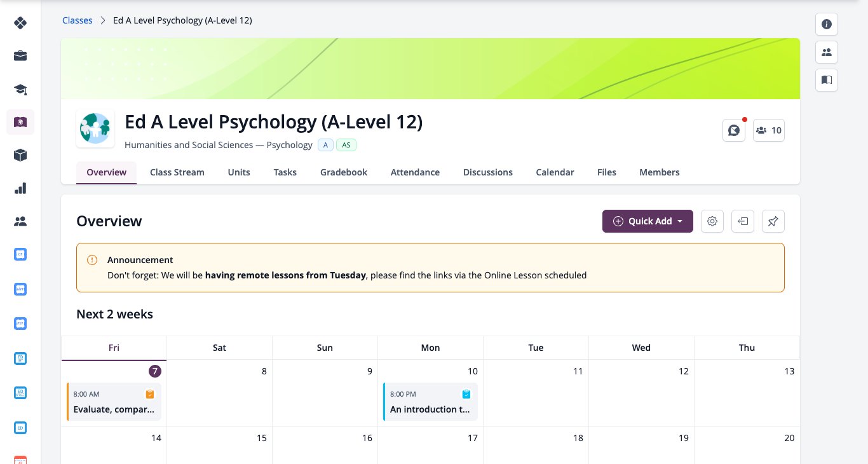This screenshot has height=464, width=868.
Task: Open the cube icon in sidebar
Action: pos(20,155)
